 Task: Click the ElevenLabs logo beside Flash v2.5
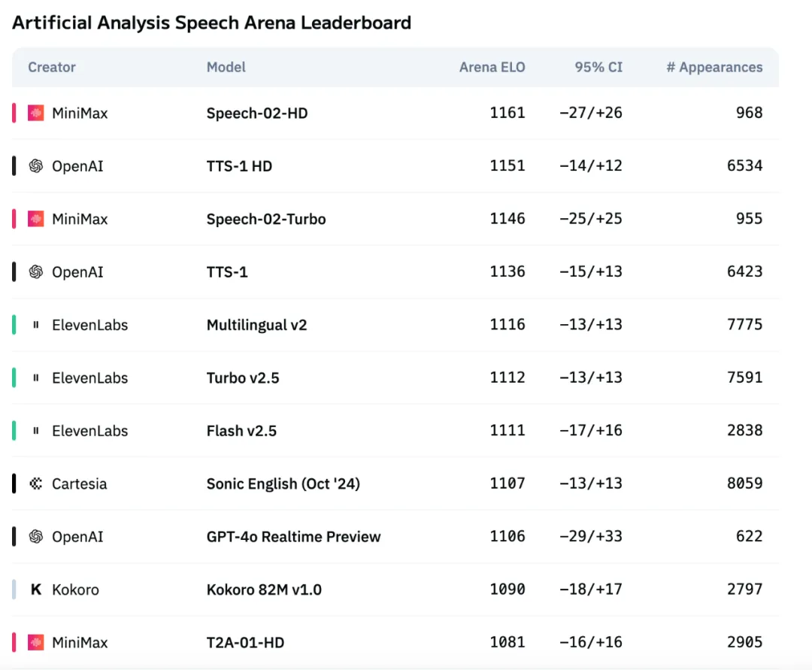tap(36, 431)
